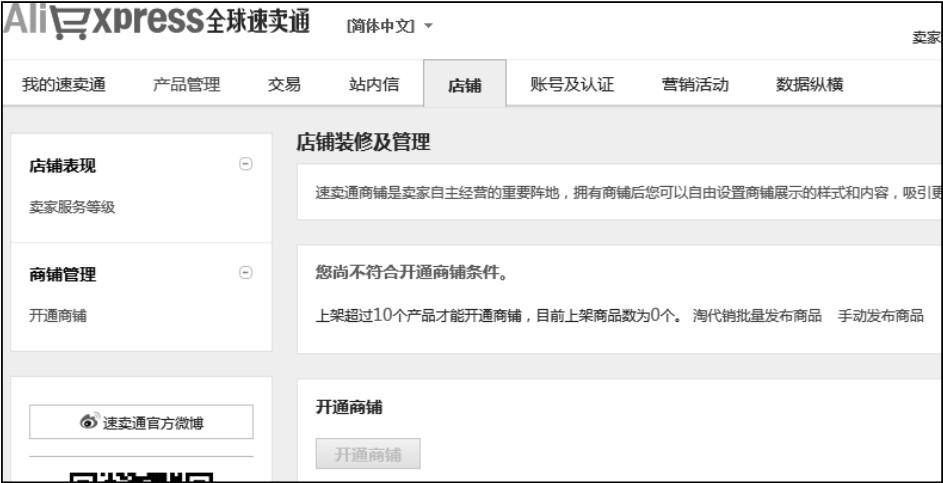The image size is (943, 483).
Task: Click the AliExpress shopping cart logo
Action: 69,24
